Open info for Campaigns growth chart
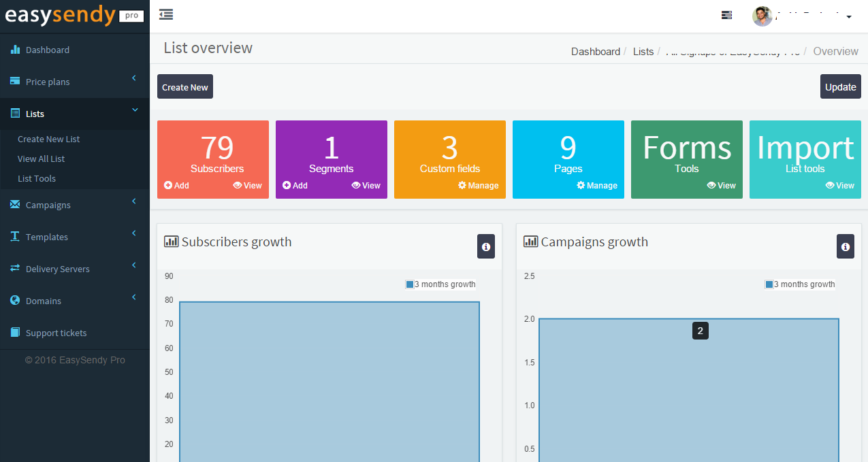The width and height of the screenshot is (868, 462). point(845,246)
